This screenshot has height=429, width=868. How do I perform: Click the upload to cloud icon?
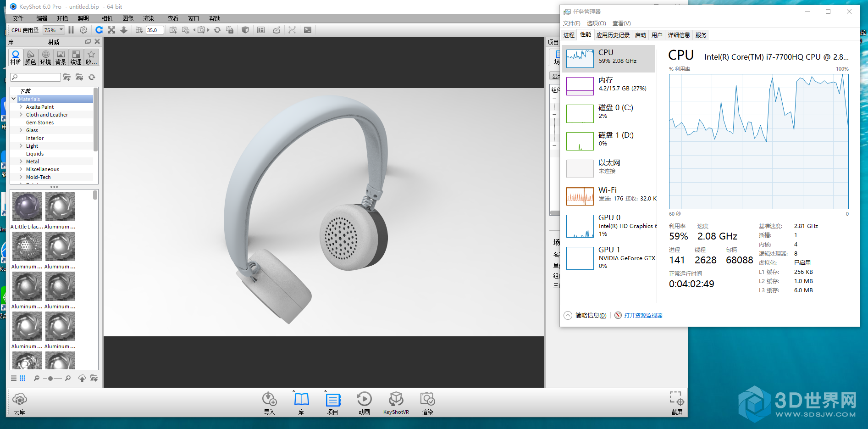click(x=82, y=378)
